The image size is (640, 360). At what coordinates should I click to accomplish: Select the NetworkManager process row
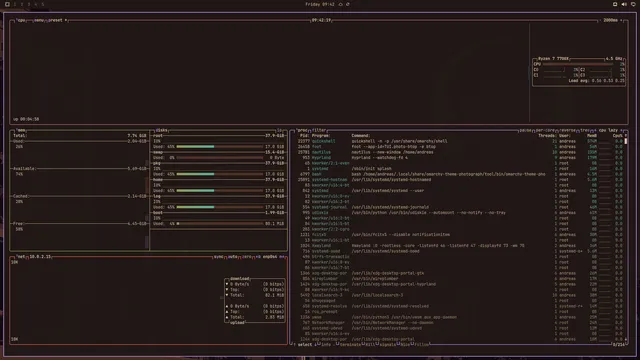[460, 323]
